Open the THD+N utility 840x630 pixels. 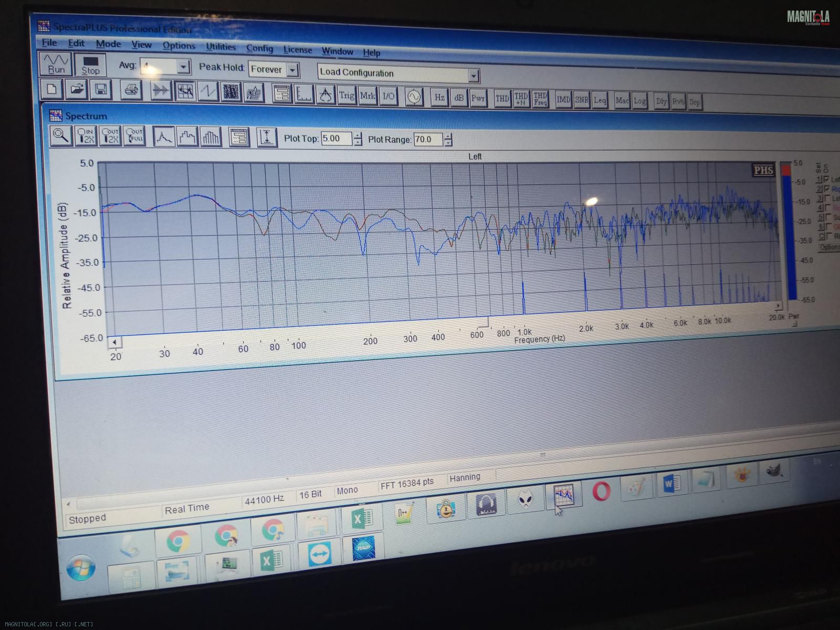point(521,99)
